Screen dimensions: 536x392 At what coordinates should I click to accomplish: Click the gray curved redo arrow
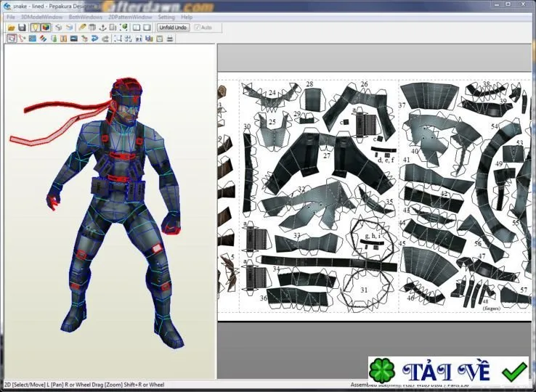pyautogui.click(x=105, y=38)
